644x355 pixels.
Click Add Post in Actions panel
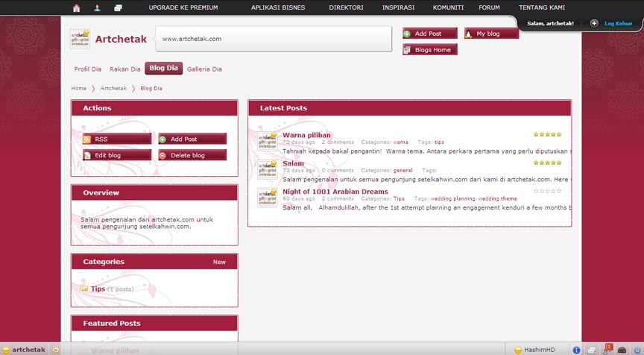pos(192,139)
